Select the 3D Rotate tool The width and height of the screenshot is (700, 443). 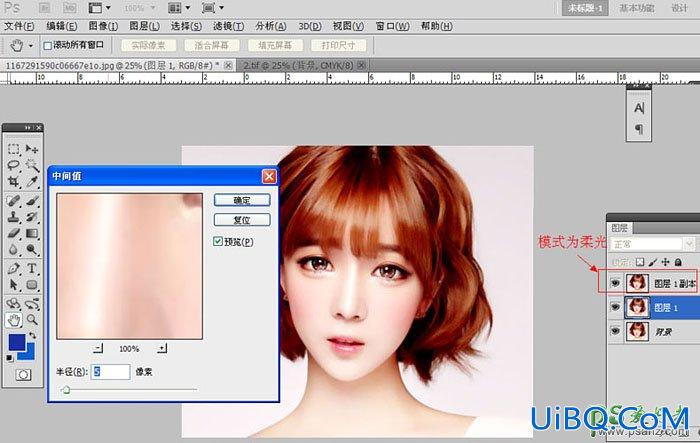click(13, 304)
